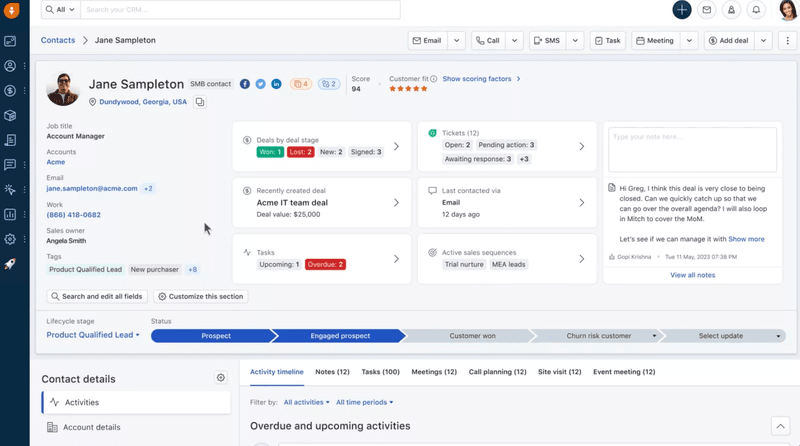Open Contact details gear settings icon
This screenshot has height=446, width=800.
pyautogui.click(x=221, y=378)
